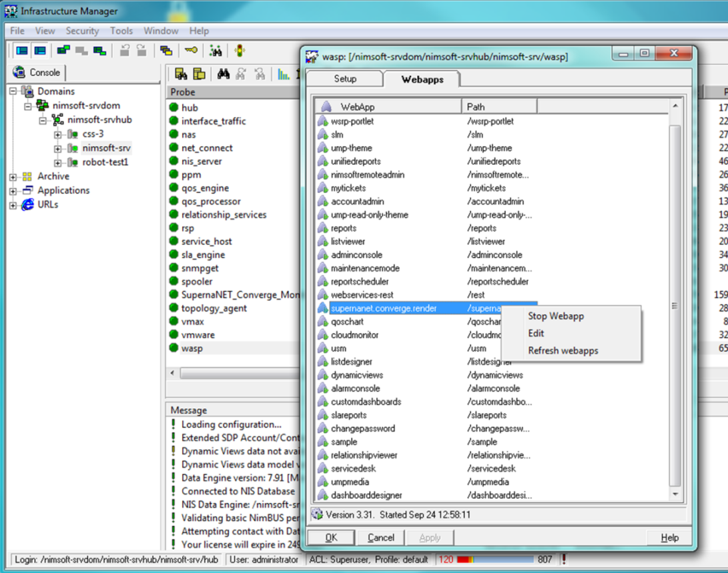Switch to the Setup tab
The image size is (728, 573).
pos(345,79)
